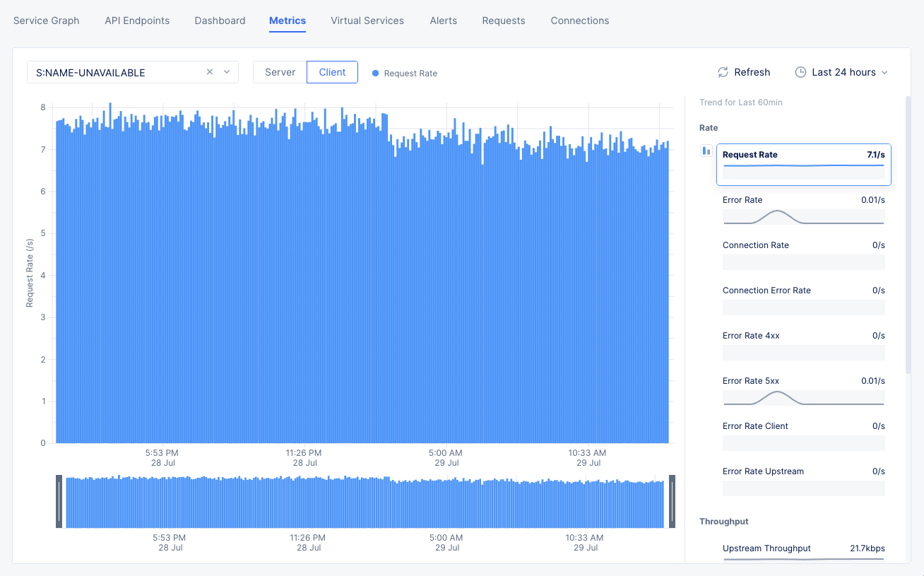Click the Refresh circular arrows icon

(723, 72)
